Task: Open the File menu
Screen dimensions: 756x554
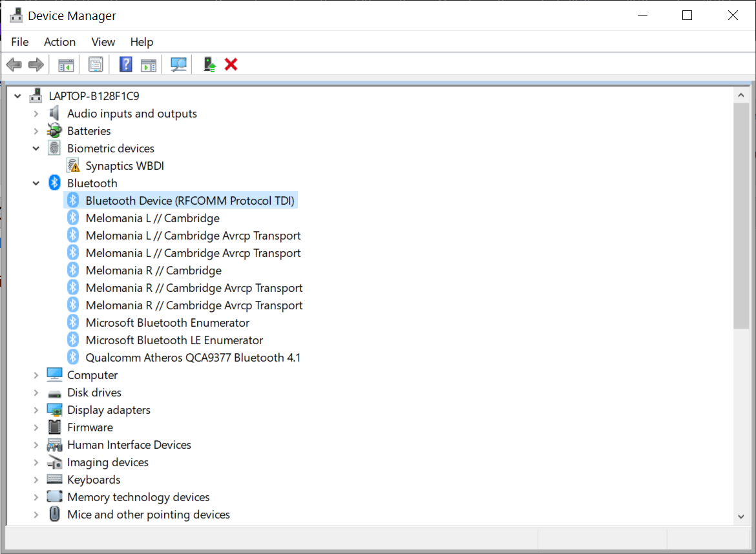Action: click(20, 42)
